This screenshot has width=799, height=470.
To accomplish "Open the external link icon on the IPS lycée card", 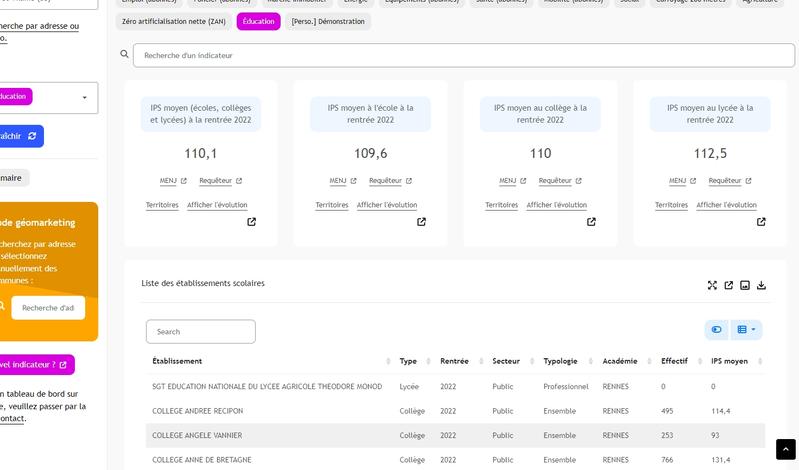I will click(761, 222).
